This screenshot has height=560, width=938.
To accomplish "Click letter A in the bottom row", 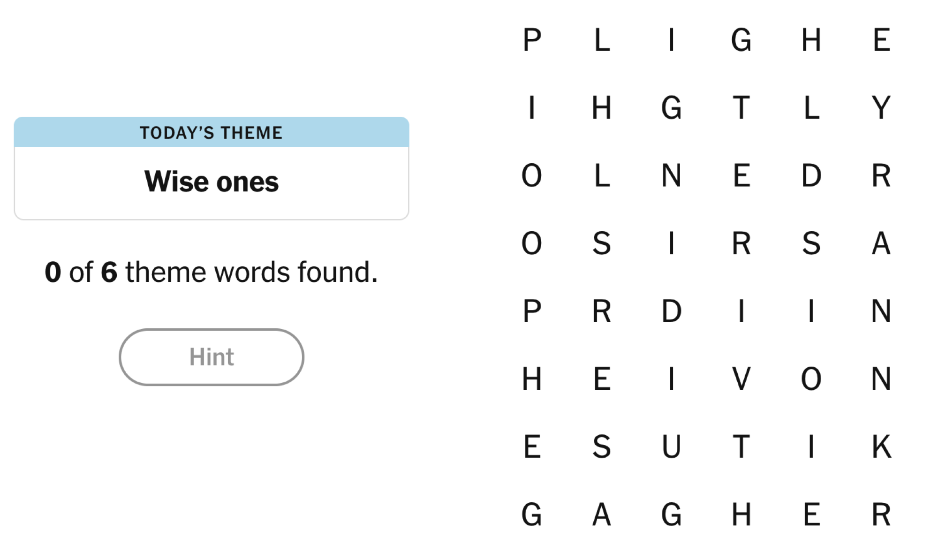I will 601,515.
